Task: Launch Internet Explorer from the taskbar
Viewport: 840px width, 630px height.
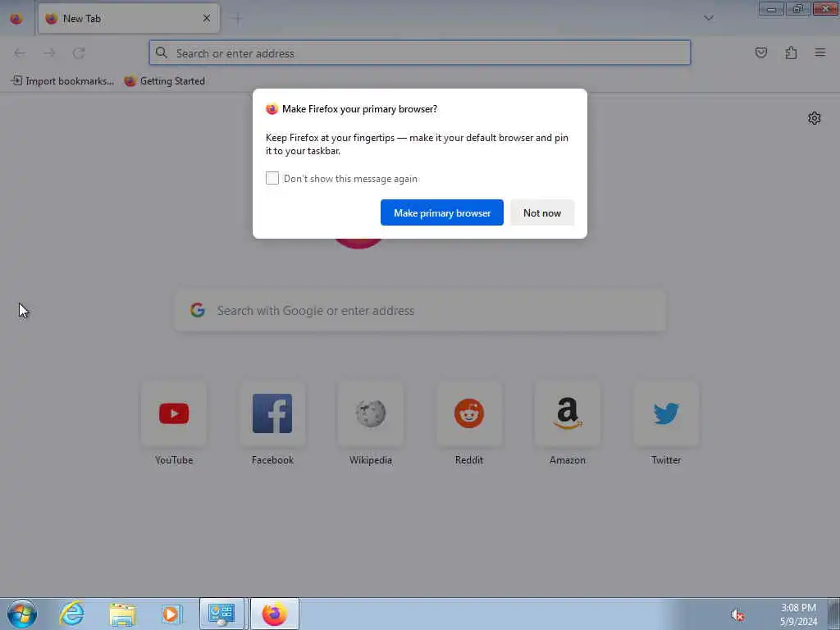Action: tap(72, 614)
